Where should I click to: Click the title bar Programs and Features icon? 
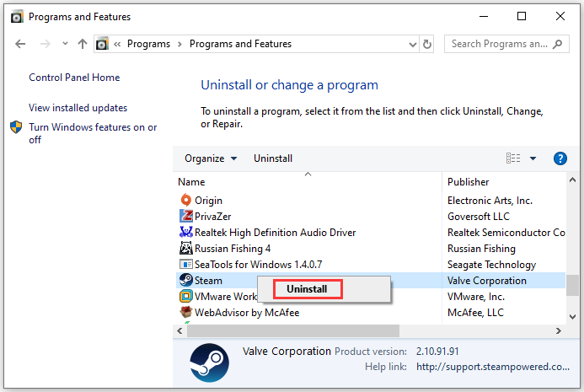[17, 17]
